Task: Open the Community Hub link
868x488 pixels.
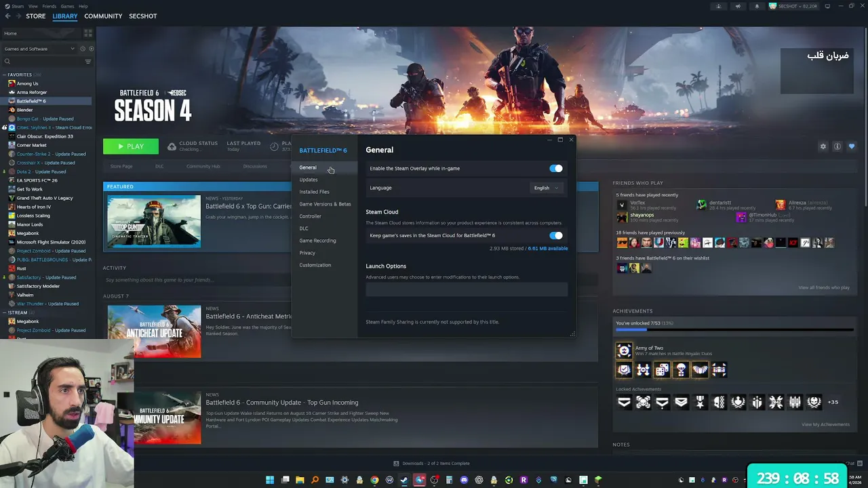Action: (x=203, y=166)
